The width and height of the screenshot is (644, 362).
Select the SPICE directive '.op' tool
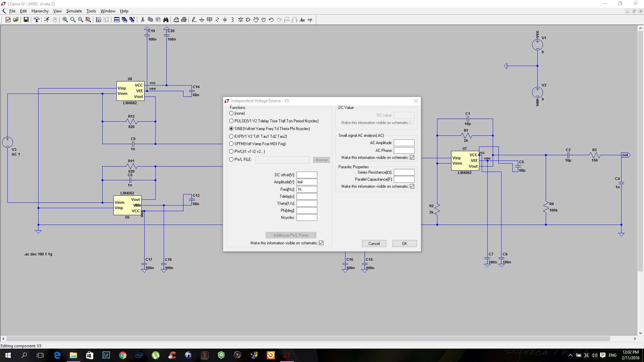(310, 20)
